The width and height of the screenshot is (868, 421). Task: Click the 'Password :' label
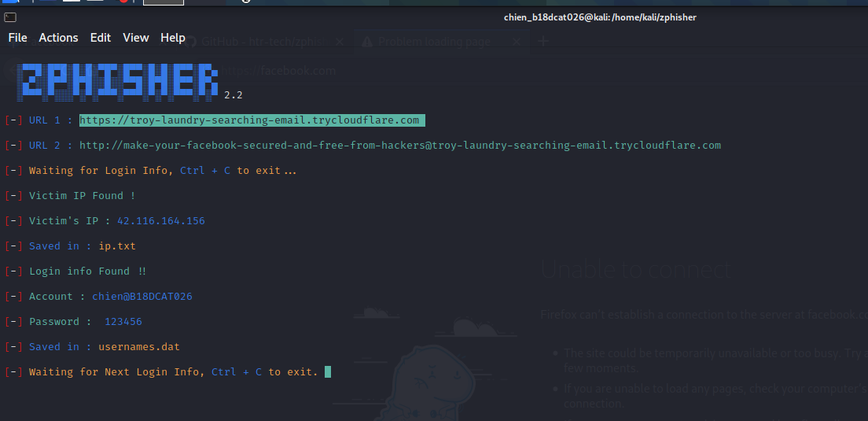pyautogui.click(x=61, y=322)
